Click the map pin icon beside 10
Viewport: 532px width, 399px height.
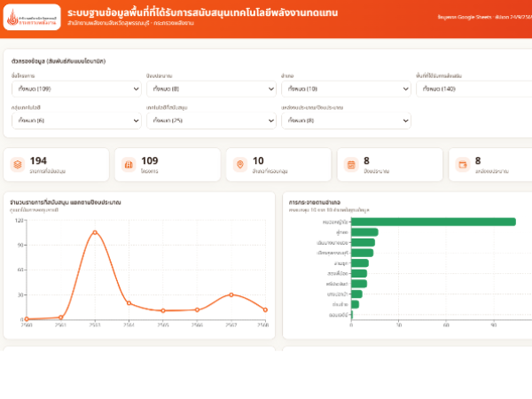click(240, 165)
